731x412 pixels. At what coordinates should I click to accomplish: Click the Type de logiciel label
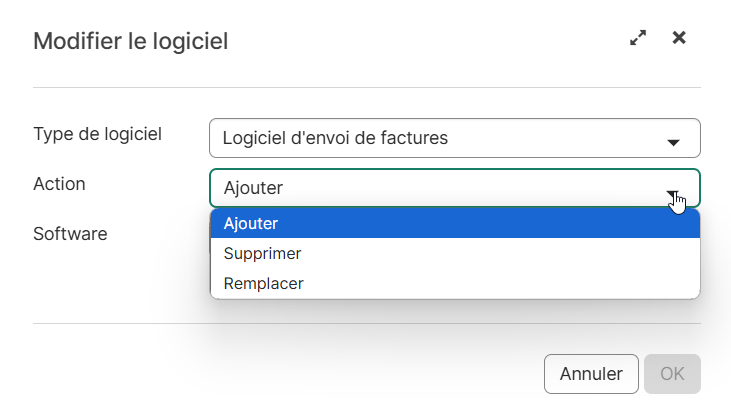pos(98,134)
